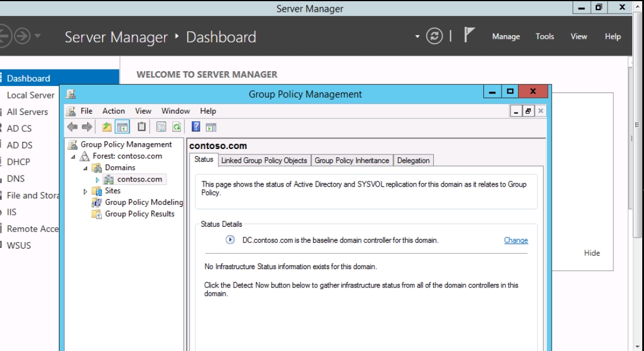The height and width of the screenshot is (351, 644).
Task: Select Dashboard in Server Manager sidebar
Action: (x=59, y=78)
